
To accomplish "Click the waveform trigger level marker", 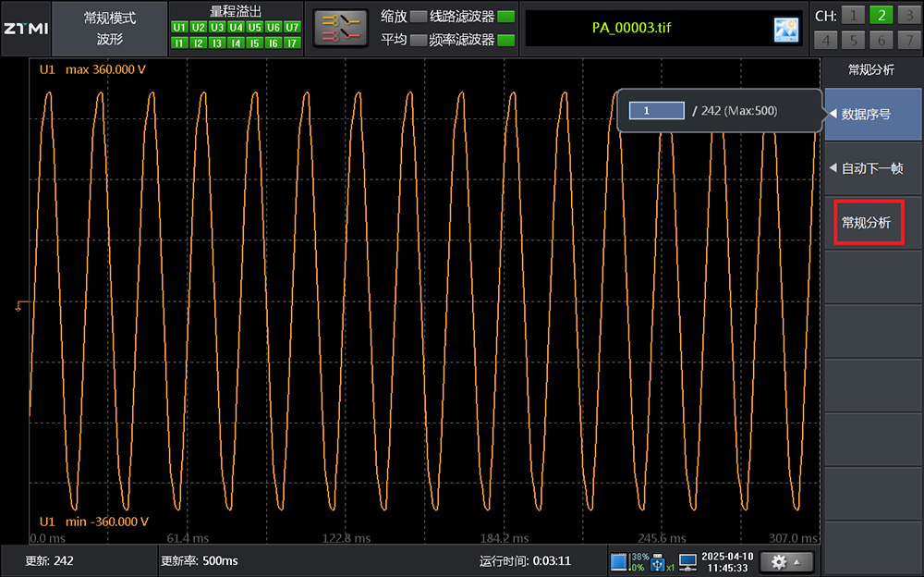I will pos(22,304).
